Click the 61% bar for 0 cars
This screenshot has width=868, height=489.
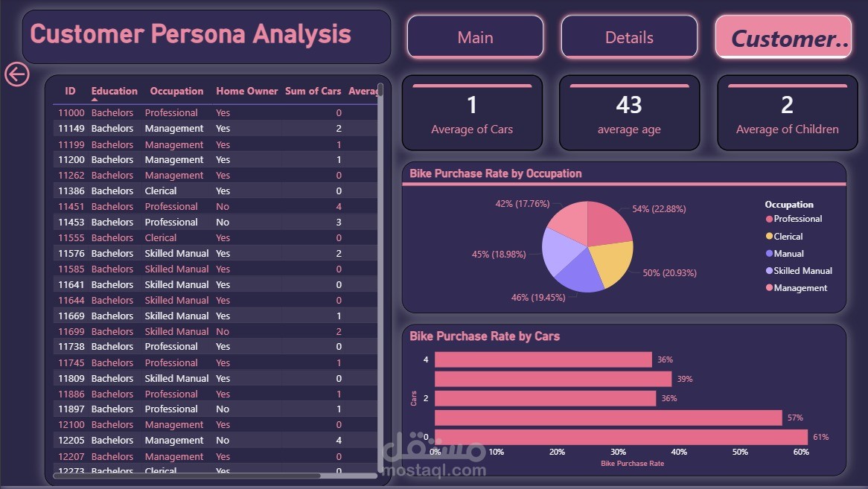pyautogui.click(x=621, y=437)
